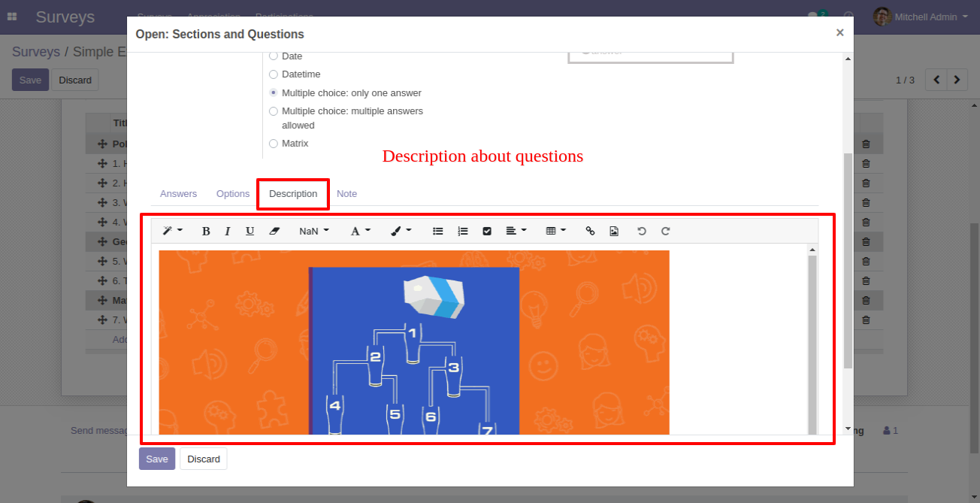The width and height of the screenshot is (980, 503).
Task: Click Discard in the dialog footer
Action: (x=204, y=459)
